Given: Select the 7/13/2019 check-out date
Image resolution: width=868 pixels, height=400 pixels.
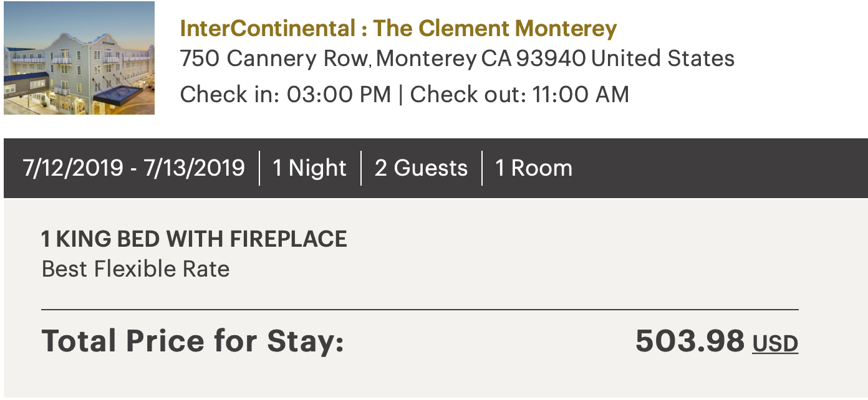Looking at the screenshot, I should pyautogui.click(x=193, y=168).
